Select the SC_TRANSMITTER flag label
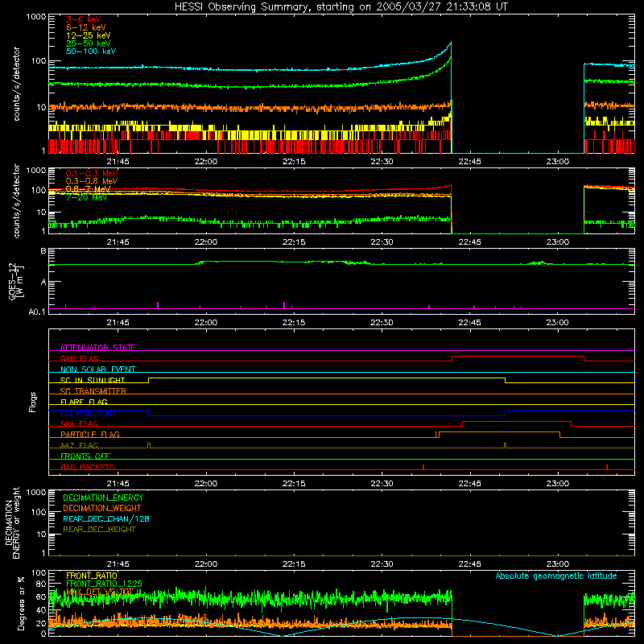The width and height of the screenshot is (644, 644). point(93,391)
